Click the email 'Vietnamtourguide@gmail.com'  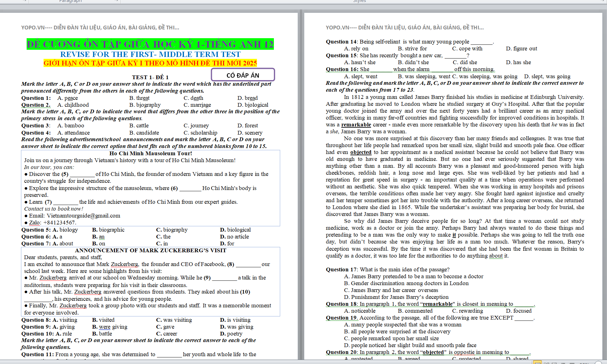84,216
